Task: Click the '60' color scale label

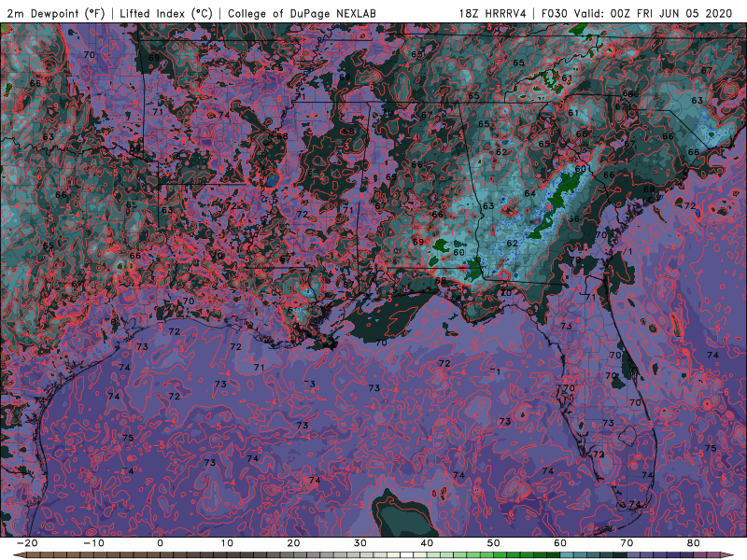Action: tap(560, 543)
